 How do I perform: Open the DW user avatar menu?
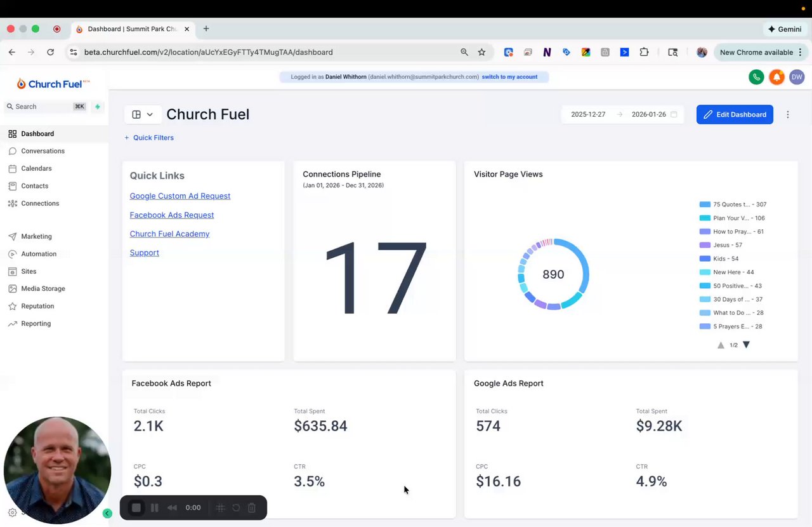(x=797, y=77)
